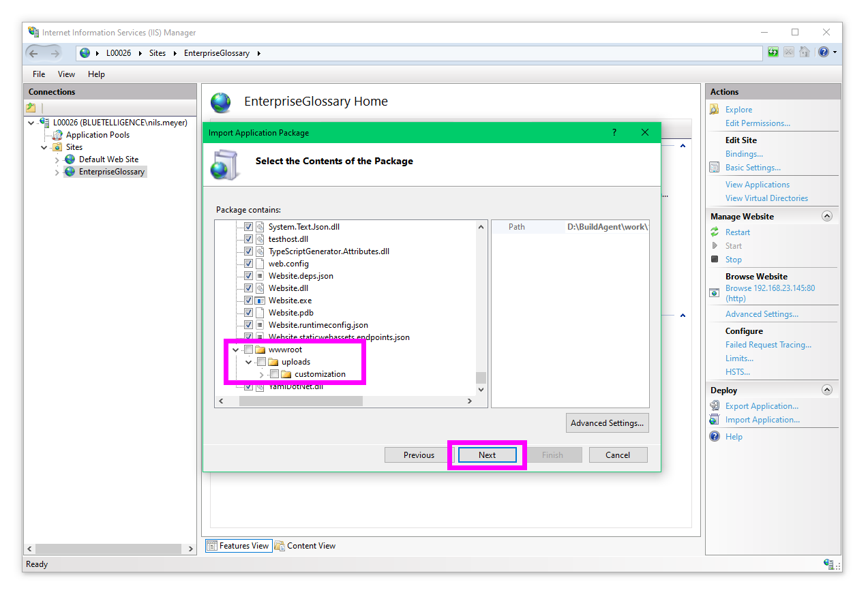
Task: Collapse the wwwroot folder node
Action: (x=236, y=350)
